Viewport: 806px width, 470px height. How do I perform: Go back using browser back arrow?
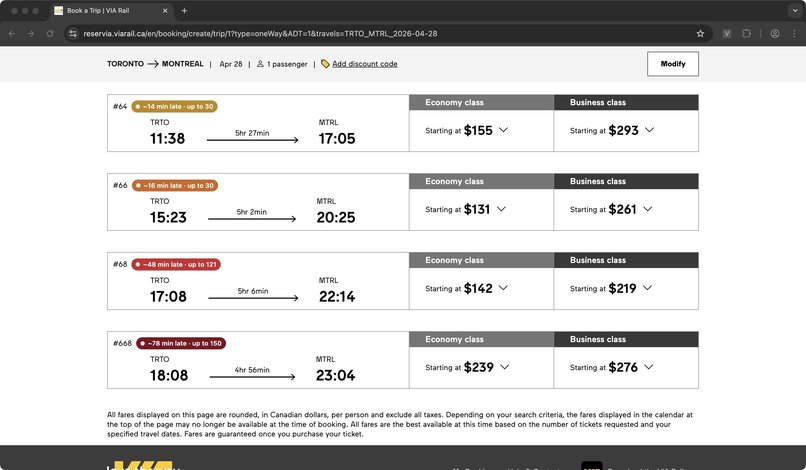(12, 33)
